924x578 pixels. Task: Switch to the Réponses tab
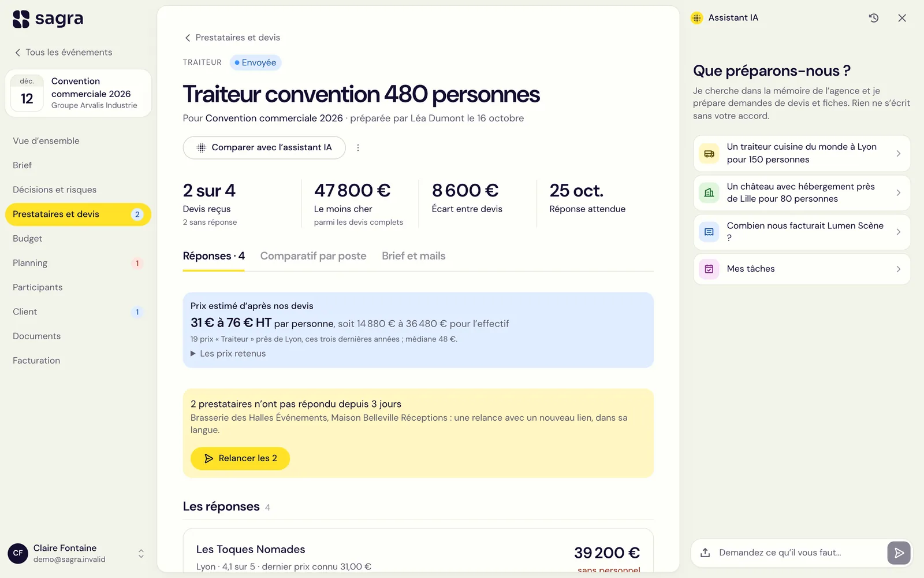214,256
